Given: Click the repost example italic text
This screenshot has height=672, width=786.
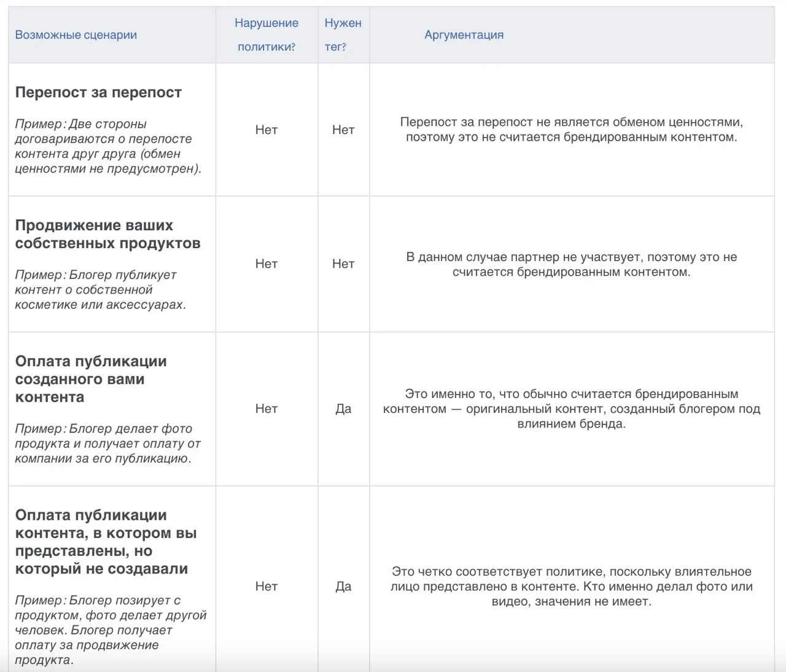Looking at the screenshot, I should tap(108, 146).
